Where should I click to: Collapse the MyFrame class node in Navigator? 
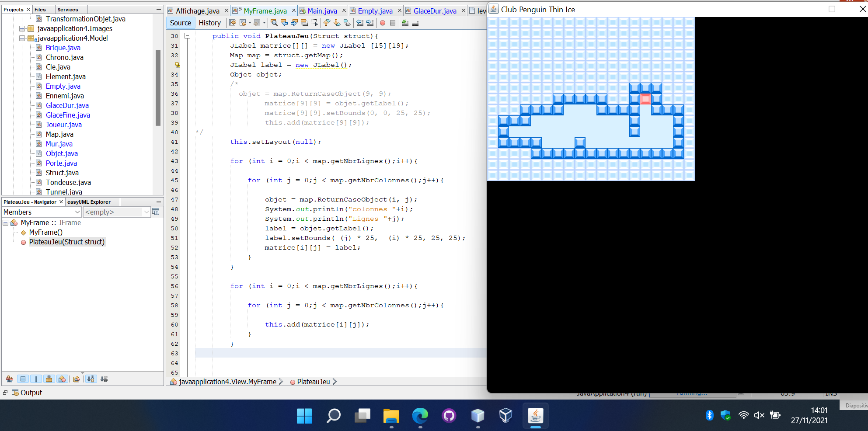(6, 222)
